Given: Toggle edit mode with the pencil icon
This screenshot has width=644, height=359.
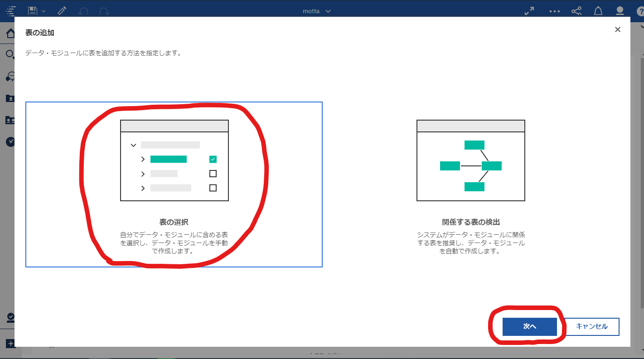Looking at the screenshot, I should 63,11.
